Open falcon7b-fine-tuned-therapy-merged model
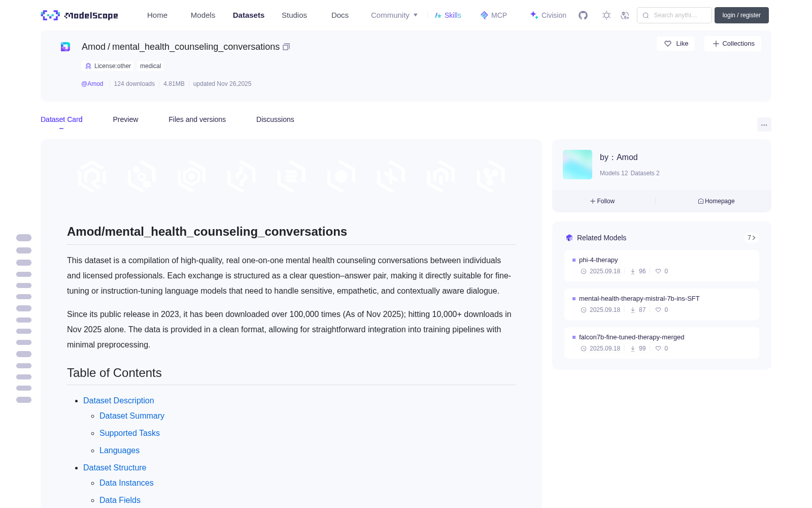812x508 pixels. pos(631,337)
